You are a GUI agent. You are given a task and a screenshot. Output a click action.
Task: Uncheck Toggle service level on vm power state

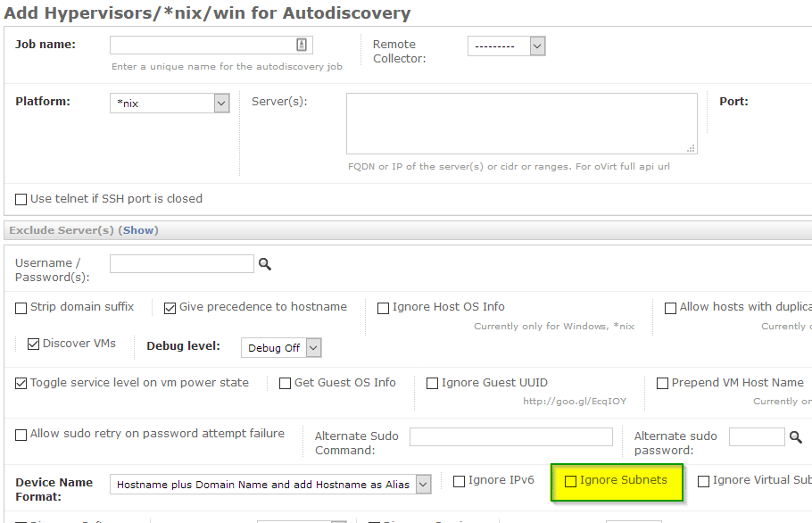click(20, 384)
